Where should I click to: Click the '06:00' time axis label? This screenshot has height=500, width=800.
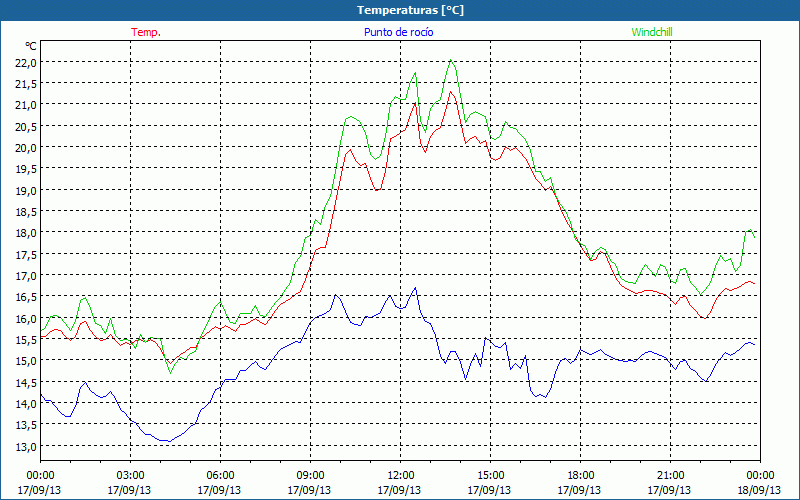click(x=220, y=476)
